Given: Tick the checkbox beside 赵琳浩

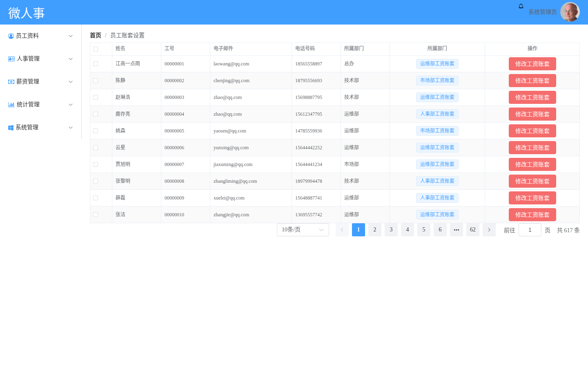Looking at the screenshot, I should 96,97.
